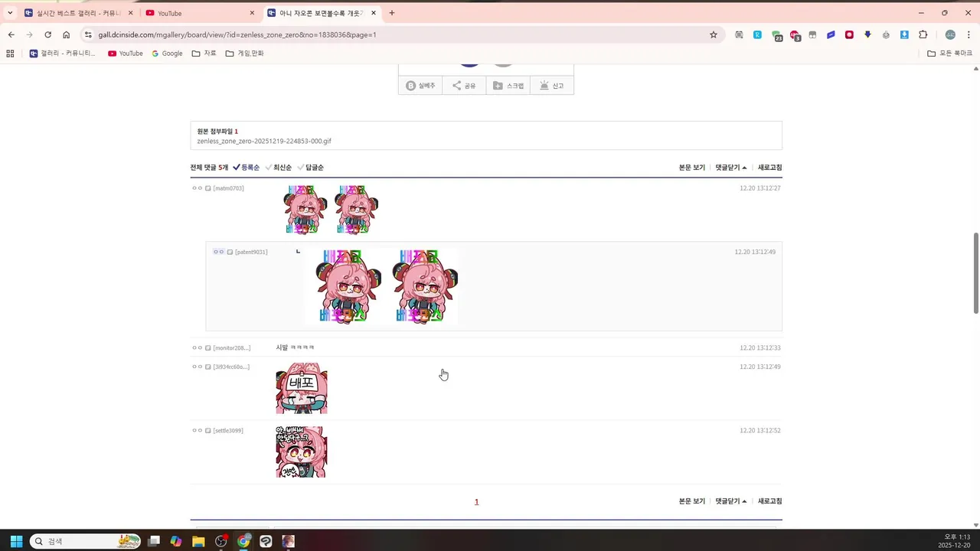980x551 pixels.
Task: Reload the current page
Action: pos(47,34)
